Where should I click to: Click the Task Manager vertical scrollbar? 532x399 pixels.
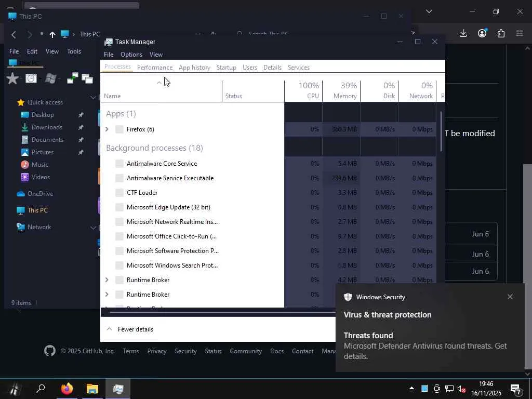click(x=441, y=131)
